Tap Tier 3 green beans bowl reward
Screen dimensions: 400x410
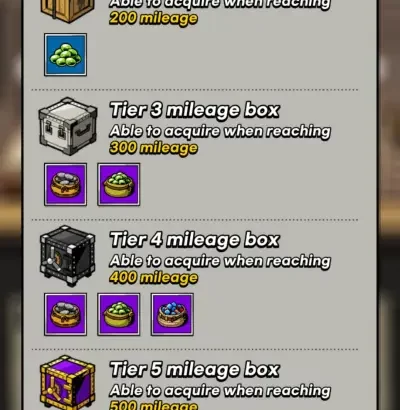coord(119,184)
